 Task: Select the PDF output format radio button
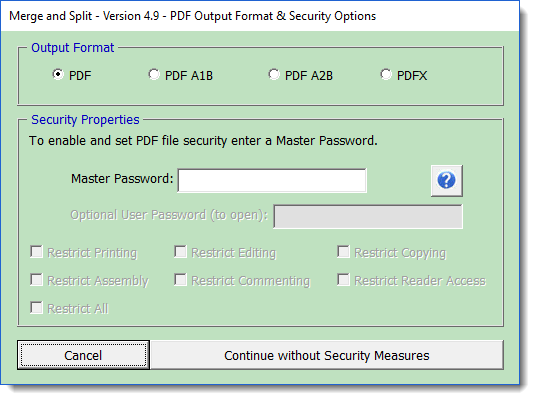58,74
